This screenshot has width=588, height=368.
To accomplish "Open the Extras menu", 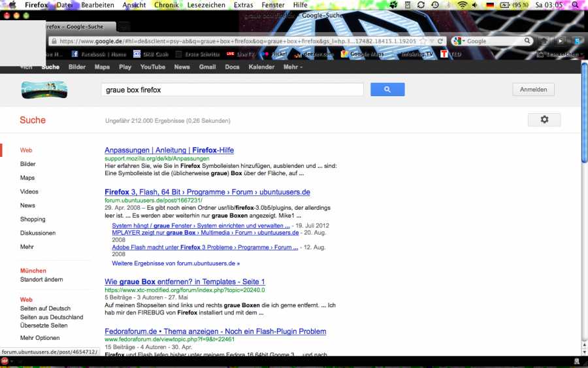I will point(244,5).
